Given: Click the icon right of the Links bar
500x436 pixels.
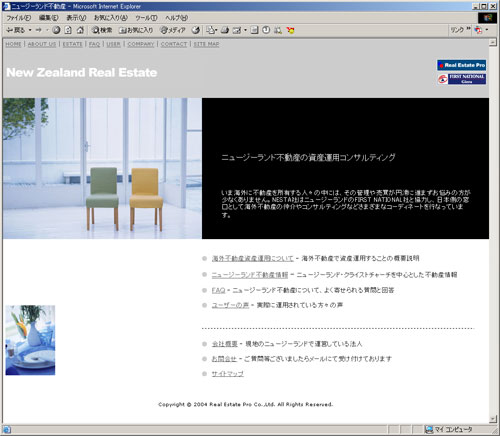Looking at the screenshot, I should [478, 30].
